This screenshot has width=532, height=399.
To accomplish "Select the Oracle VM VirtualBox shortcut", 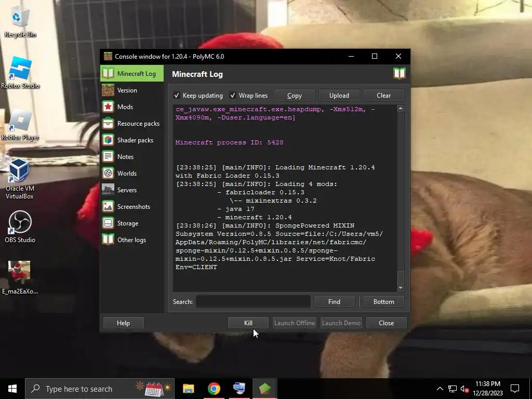I will click(19, 179).
